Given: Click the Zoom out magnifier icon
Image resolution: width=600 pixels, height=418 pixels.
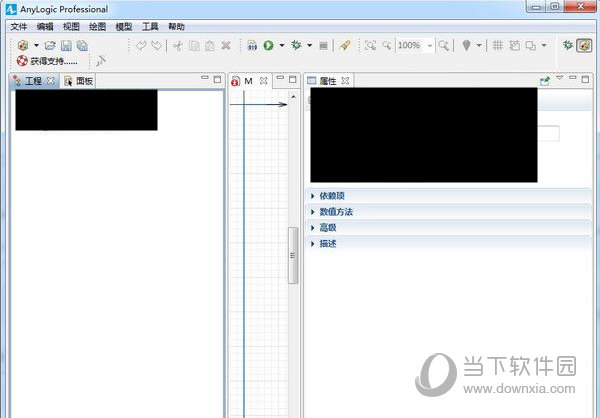Looking at the screenshot, I should pyautogui.click(x=387, y=46).
